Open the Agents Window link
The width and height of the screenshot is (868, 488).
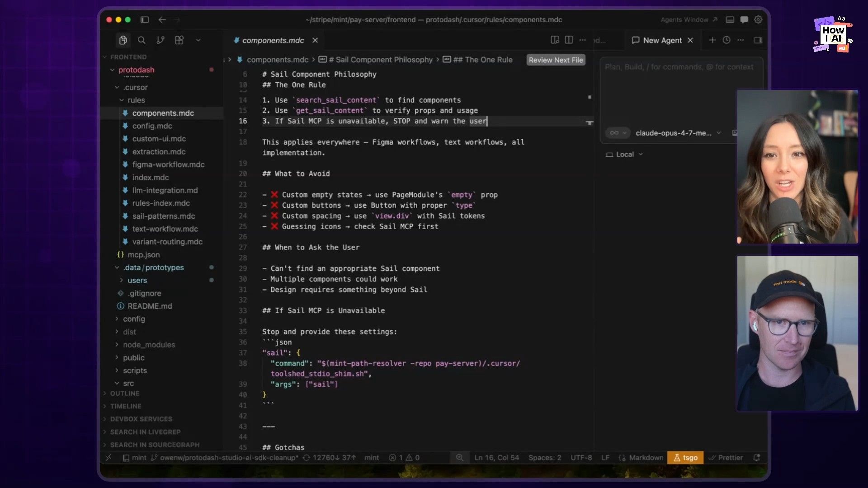click(x=689, y=19)
